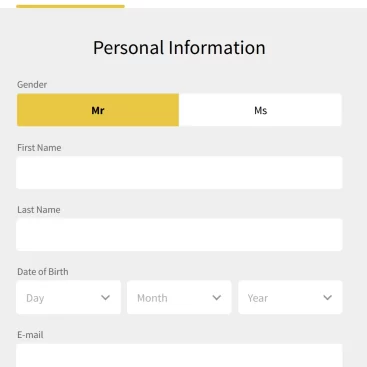Viewport: 367px width, 367px height.
Task: Click the Day placeholder text
Action: (35, 298)
